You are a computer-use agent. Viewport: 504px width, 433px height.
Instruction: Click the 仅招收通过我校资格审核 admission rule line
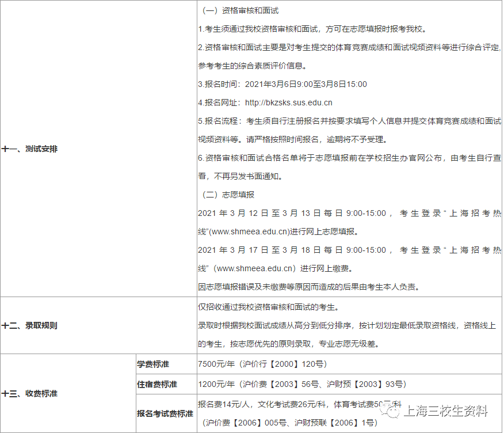coord(268,307)
